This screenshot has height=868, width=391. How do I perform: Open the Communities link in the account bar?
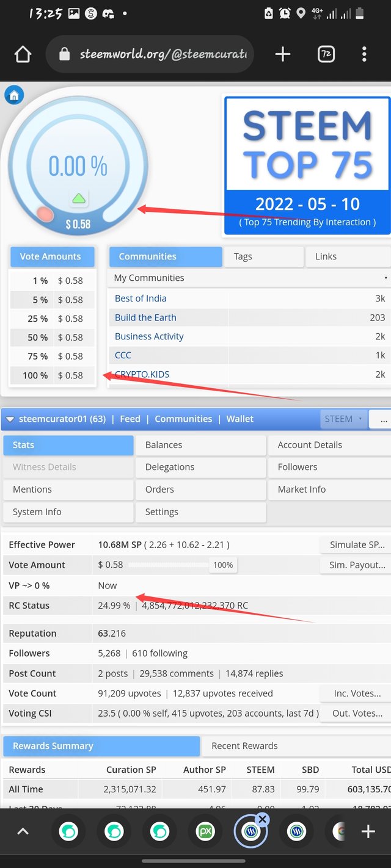(x=183, y=419)
